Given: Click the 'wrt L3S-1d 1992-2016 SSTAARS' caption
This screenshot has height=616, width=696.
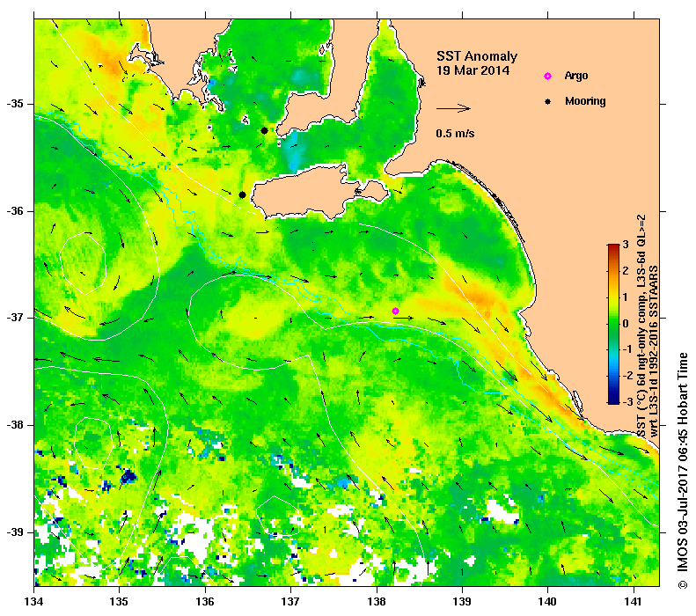Looking at the screenshot, I should tap(654, 351).
